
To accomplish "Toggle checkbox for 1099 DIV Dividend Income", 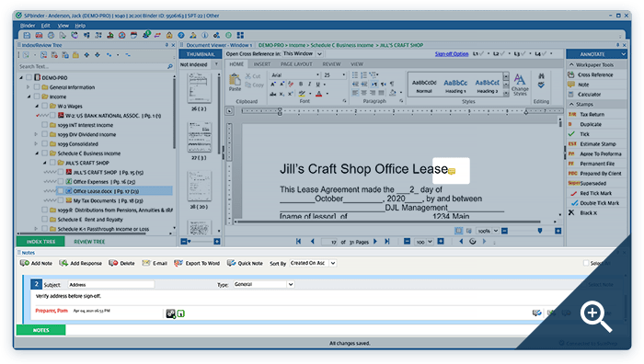I will 44,134.
